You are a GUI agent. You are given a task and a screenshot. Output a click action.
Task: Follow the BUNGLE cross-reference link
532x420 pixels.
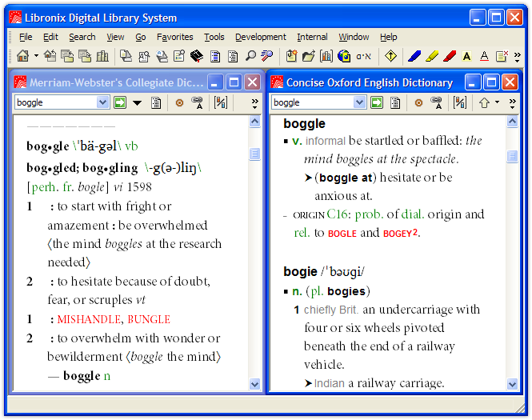coord(149,319)
